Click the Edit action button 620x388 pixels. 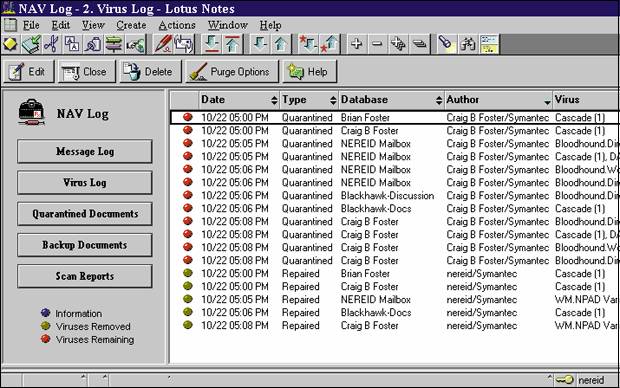click(28, 72)
